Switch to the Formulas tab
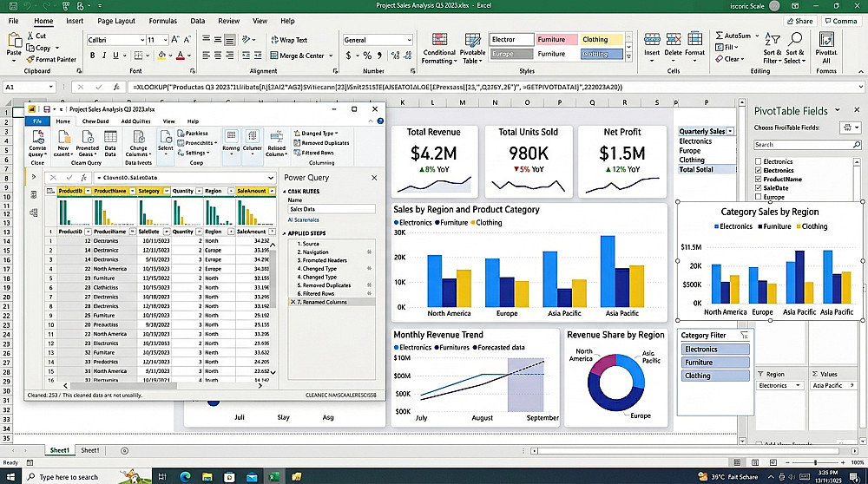Screen dimensions: 868x484 163,21
